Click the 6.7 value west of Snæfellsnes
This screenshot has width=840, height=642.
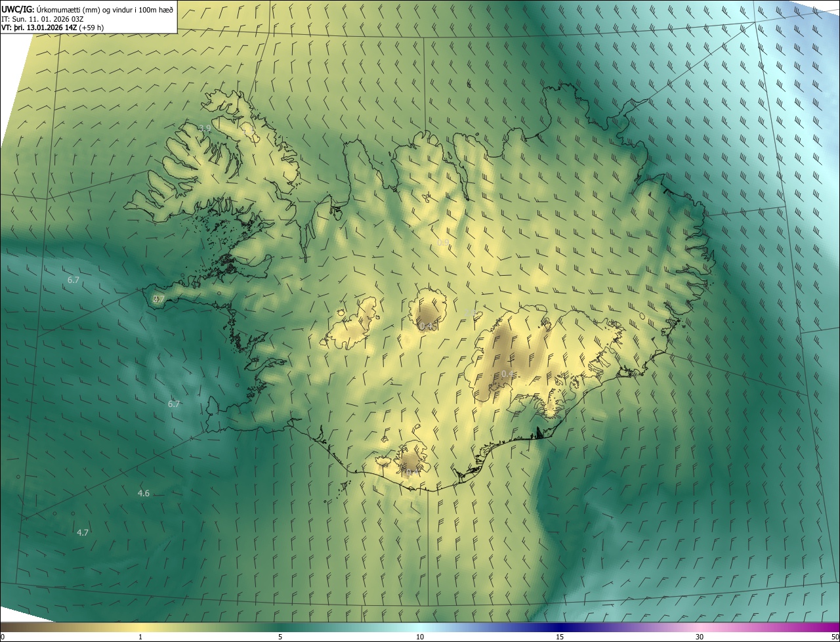pos(73,280)
